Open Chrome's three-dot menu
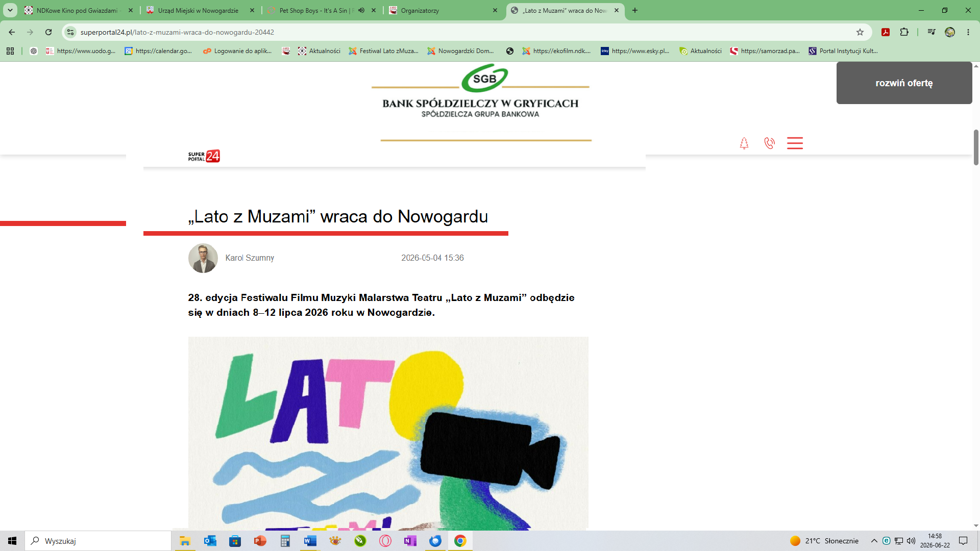Image resolution: width=980 pixels, height=551 pixels. 968,32
